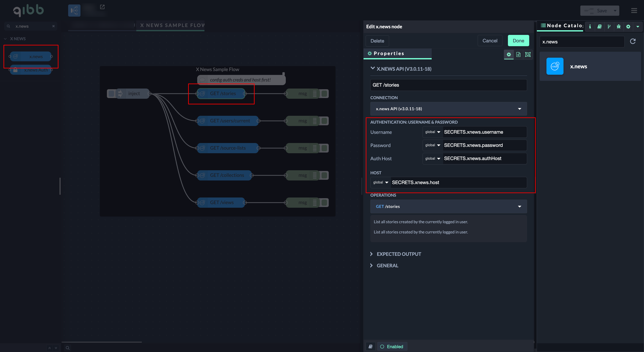Refresh the Node Catalog list

(632, 41)
